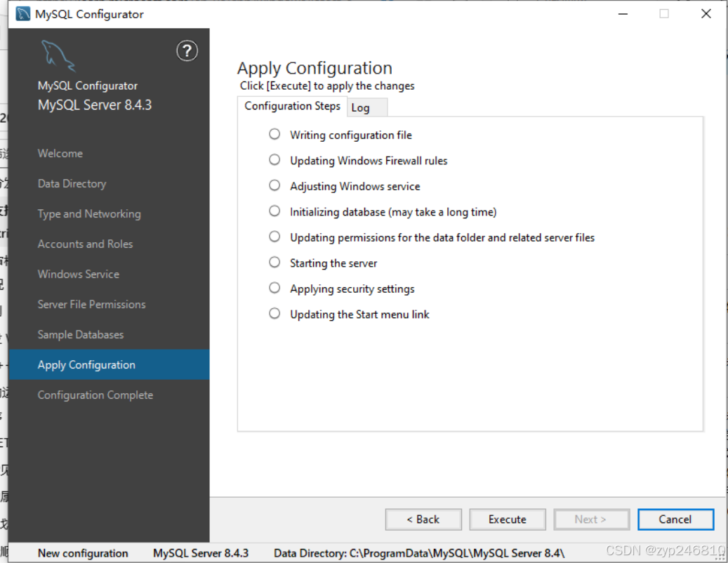728x563 pixels.
Task: Select the Starting the server step indicator
Action: point(274,263)
